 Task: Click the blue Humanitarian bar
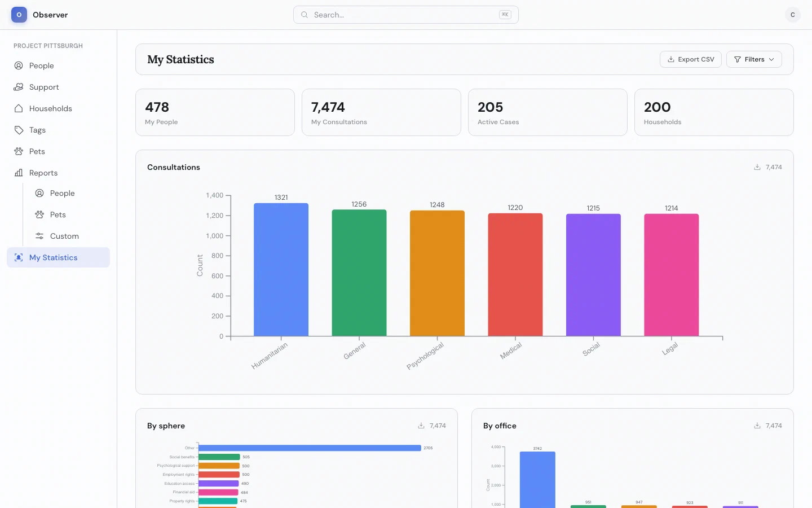[281, 270]
